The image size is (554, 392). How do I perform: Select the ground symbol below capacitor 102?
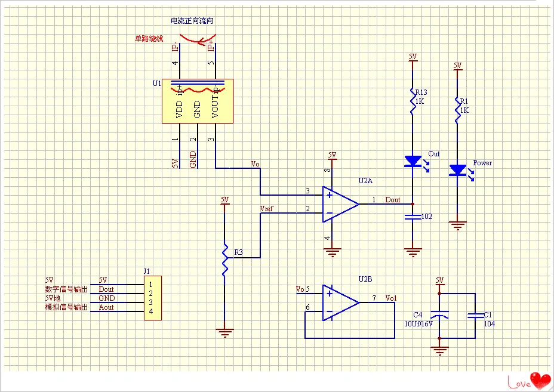pyautogui.click(x=413, y=251)
